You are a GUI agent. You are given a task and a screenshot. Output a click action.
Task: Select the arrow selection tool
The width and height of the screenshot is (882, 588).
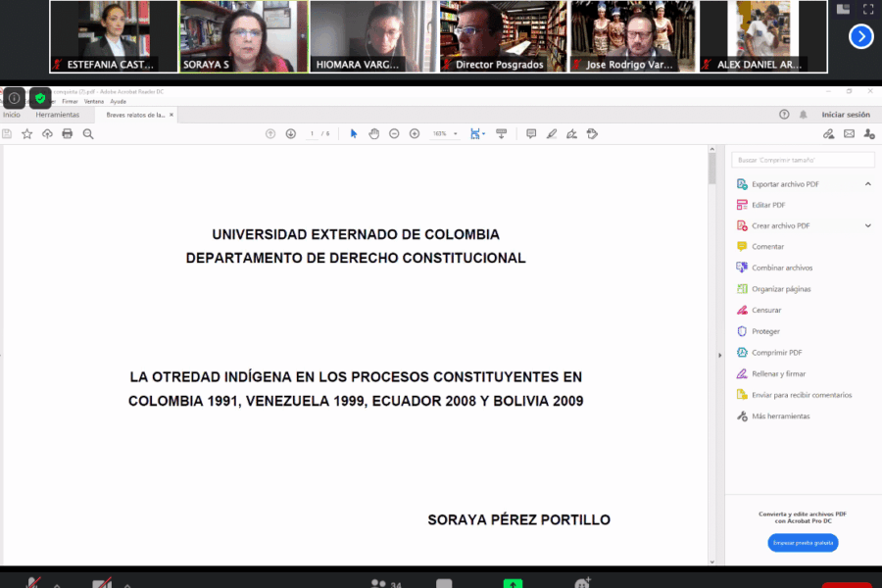click(354, 133)
